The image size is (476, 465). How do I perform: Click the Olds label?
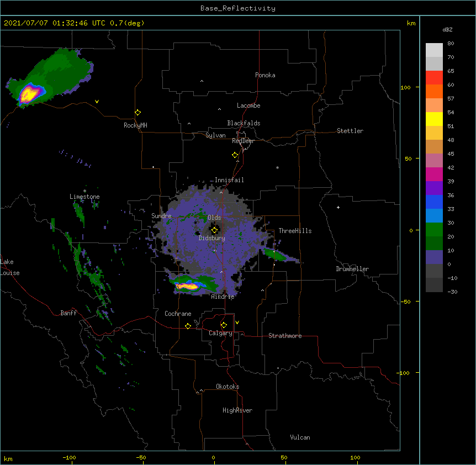[214, 218]
